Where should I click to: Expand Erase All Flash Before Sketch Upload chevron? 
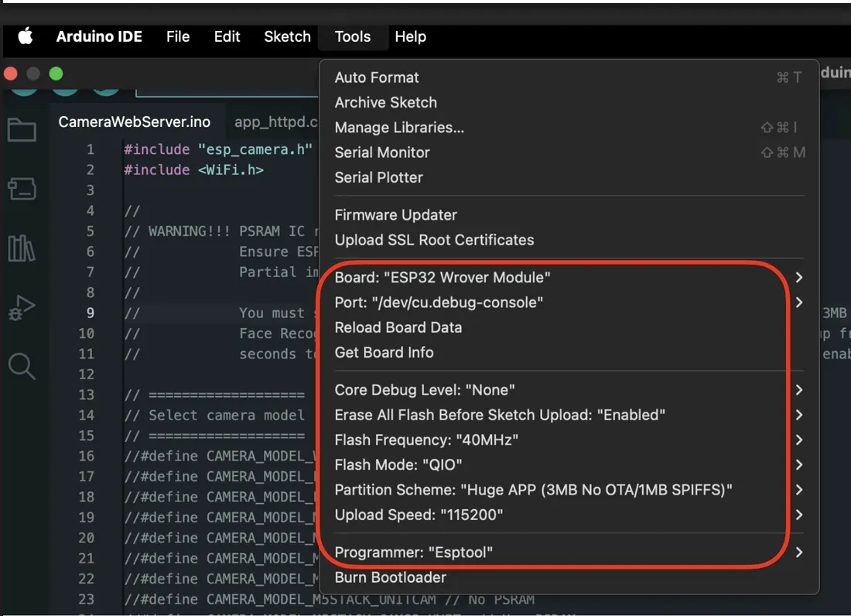coord(799,415)
